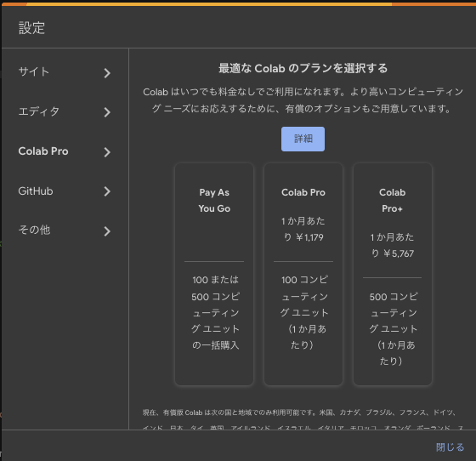Select the Colab Pro plan card title
Viewport: 476px width, 461px height.
click(x=303, y=192)
